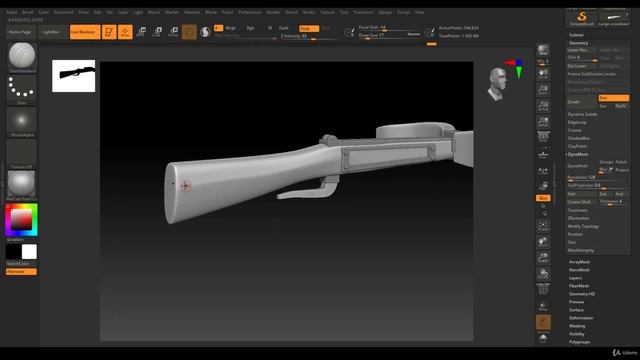Screen dimensions: 640x360
Task: Click the DynaMesh button
Action: (582, 166)
